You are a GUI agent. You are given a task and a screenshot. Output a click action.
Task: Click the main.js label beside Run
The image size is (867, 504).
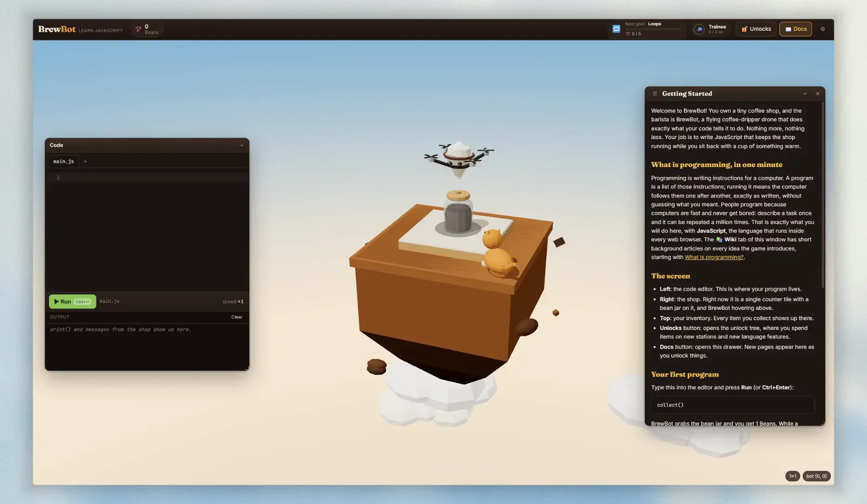pos(109,301)
